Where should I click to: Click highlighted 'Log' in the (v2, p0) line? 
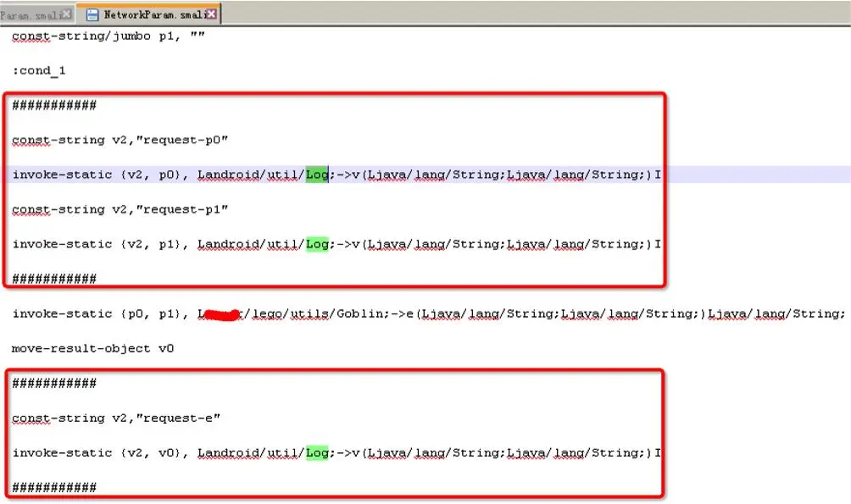pos(317,174)
